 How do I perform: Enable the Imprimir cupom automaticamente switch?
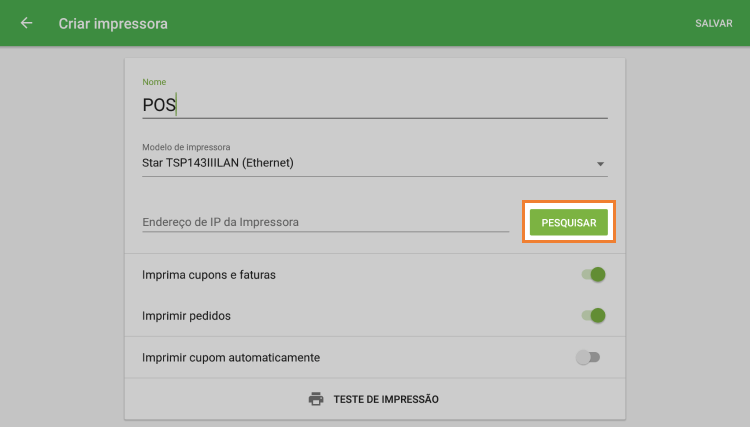click(588, 357)
